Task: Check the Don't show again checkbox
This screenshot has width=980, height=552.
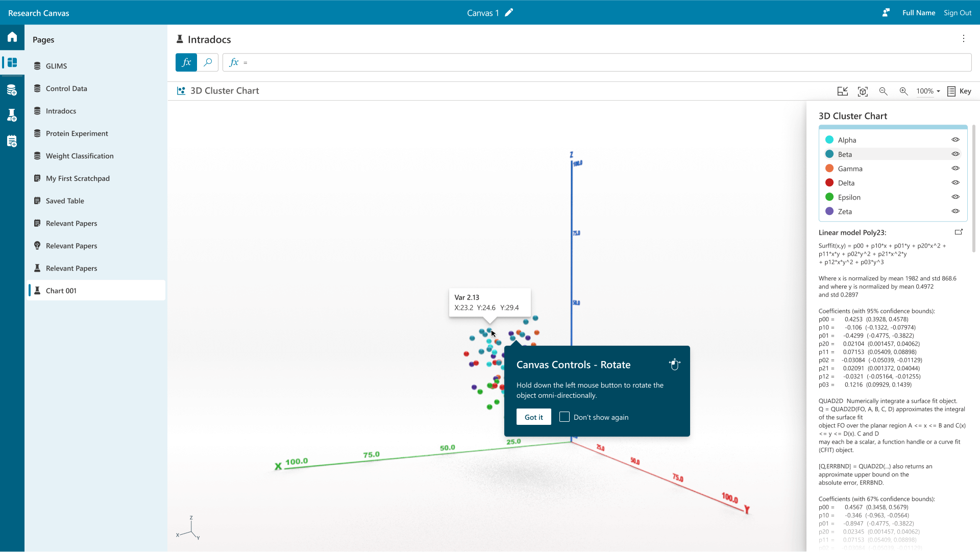Action: click(x=565, y=417)
